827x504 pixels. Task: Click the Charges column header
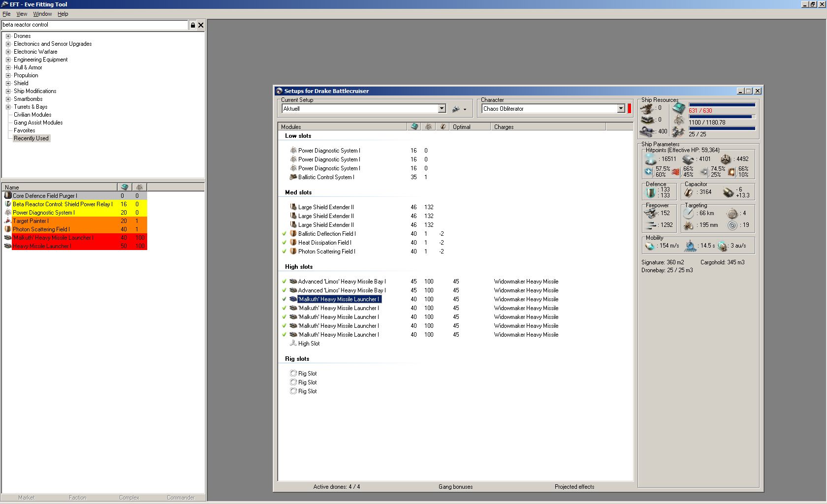click(548, 126)
